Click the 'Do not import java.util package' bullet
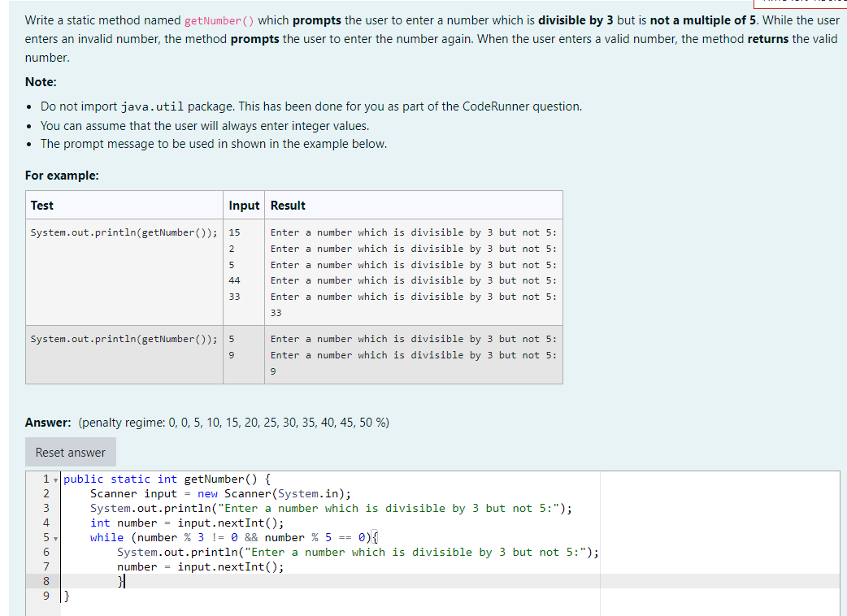This screenshot has width=847, height=616. click(311, 106)
